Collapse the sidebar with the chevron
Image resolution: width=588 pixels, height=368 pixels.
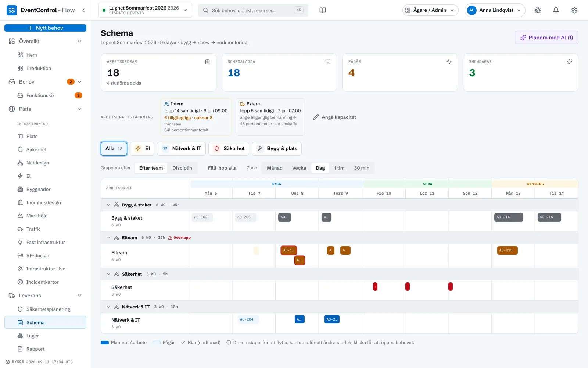[83, 10]
